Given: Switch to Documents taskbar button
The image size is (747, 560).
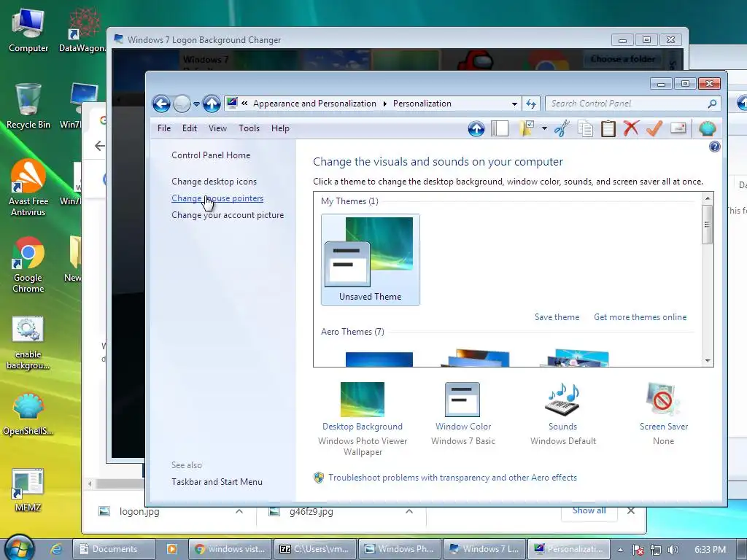Looking at the screenshot, I should tap(115, 549).
